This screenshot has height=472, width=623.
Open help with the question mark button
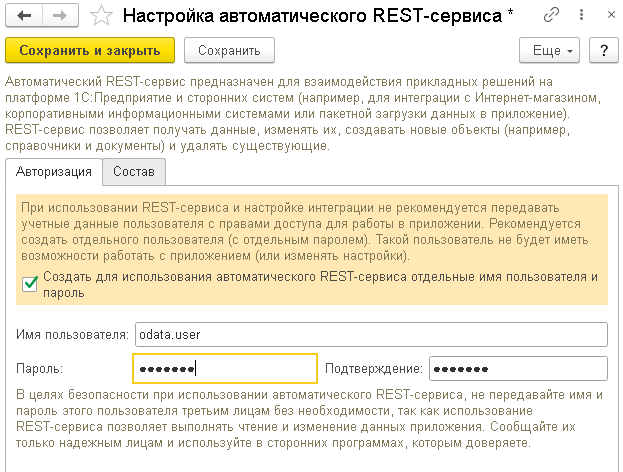click(604, 50)
